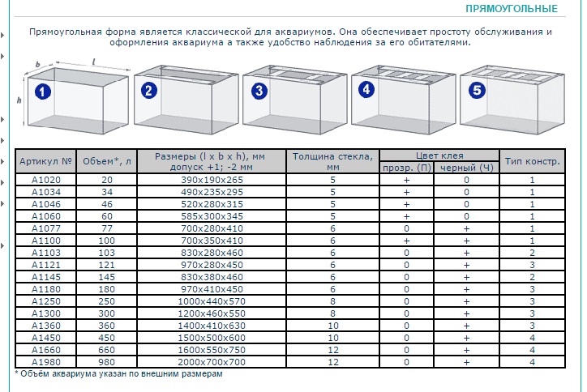Click the 'l' length label above first aquarium
This screenshot has height=392, width=587.
[x=94, y=61]
